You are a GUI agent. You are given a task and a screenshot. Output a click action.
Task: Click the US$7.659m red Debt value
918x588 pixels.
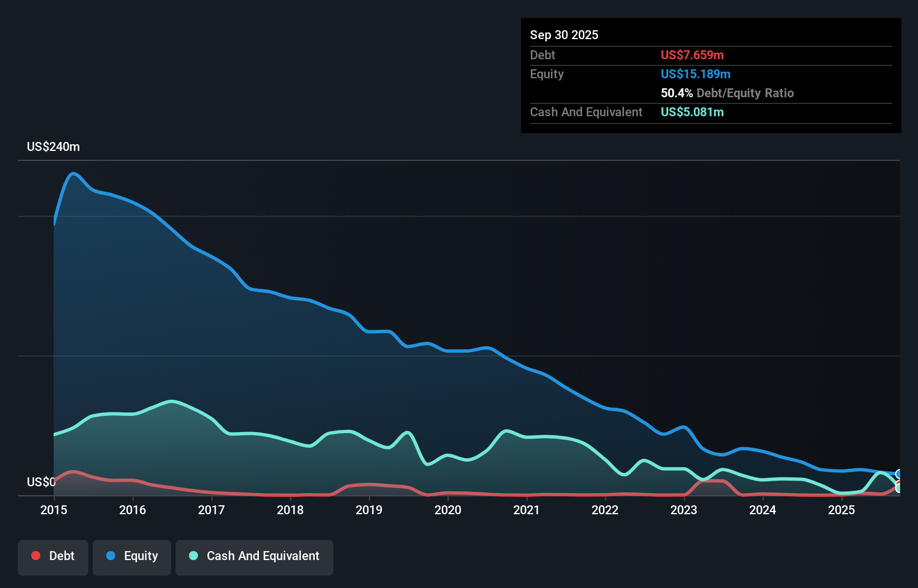point(692,55)
